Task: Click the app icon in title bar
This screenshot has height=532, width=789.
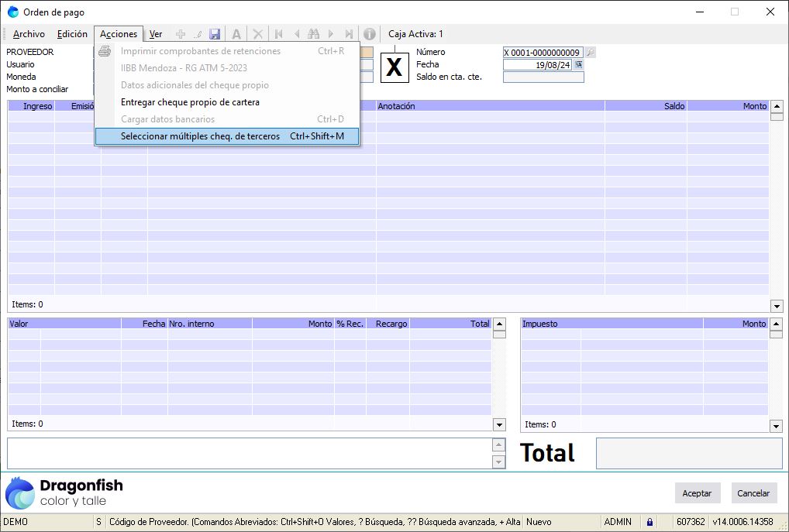Action: tap(13, 12)
